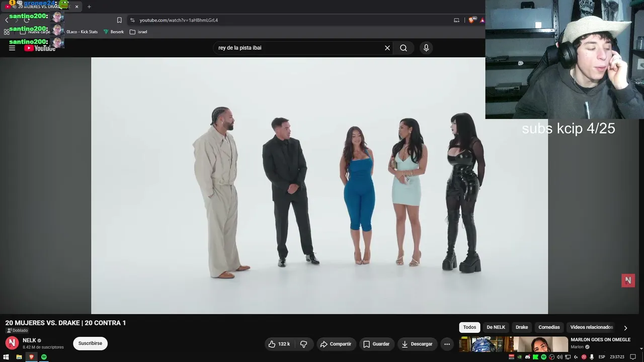Click the search magnifier button
Screen dimensions: 644x362
404,48
